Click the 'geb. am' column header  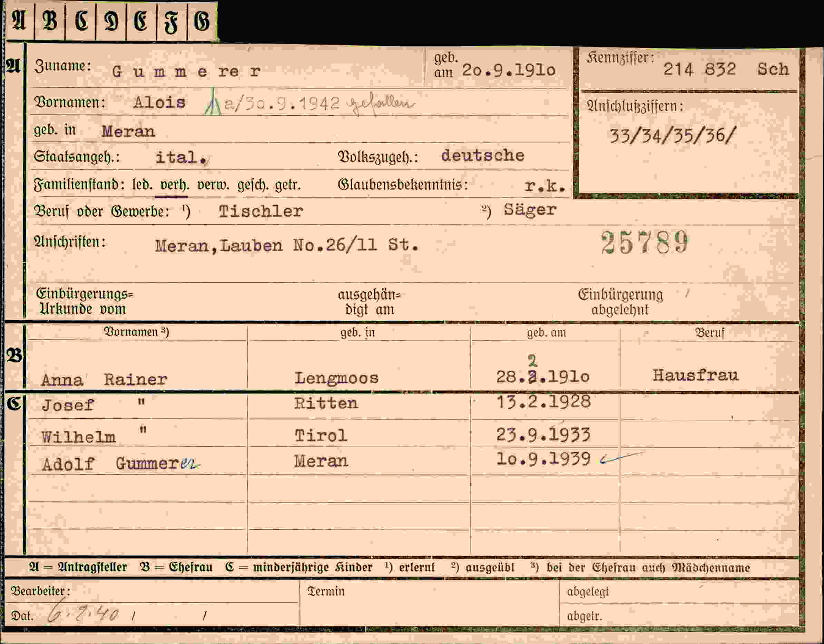tap(546, 333)
